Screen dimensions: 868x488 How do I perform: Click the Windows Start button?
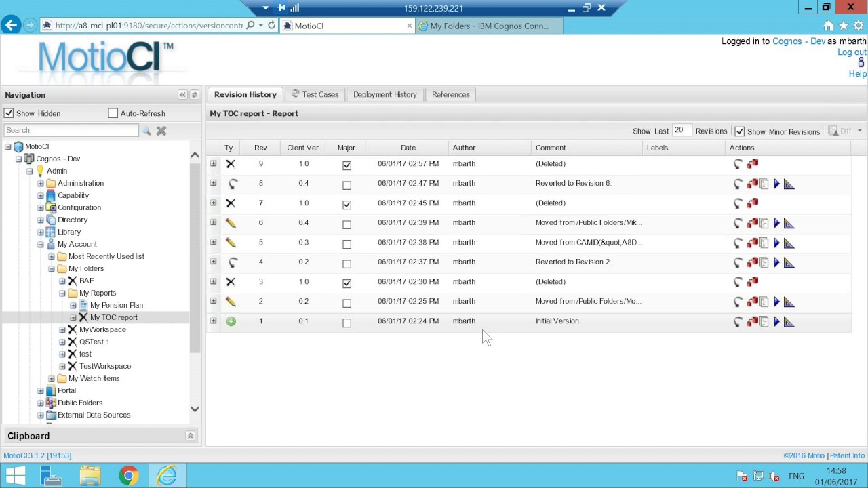click(15, 476)
